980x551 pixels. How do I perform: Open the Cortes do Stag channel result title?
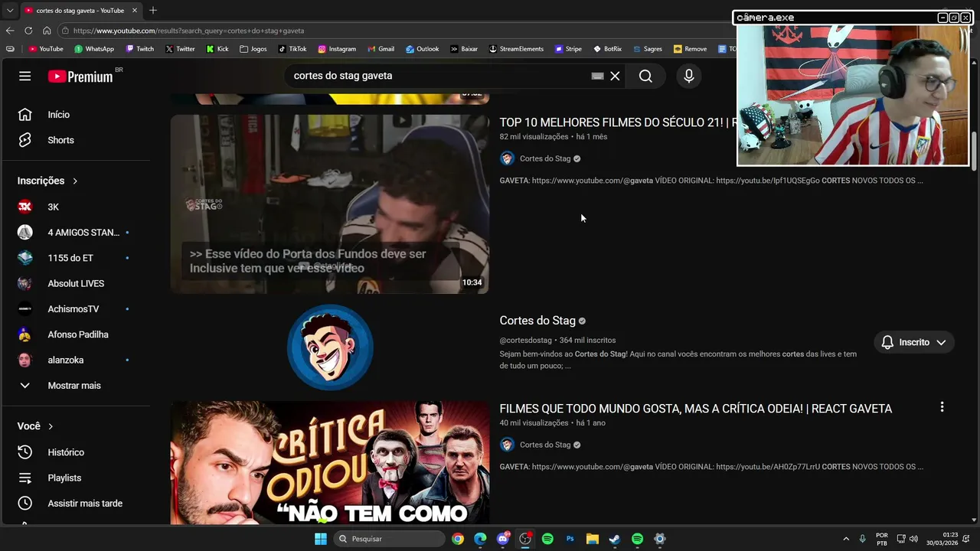pos(537,321)
